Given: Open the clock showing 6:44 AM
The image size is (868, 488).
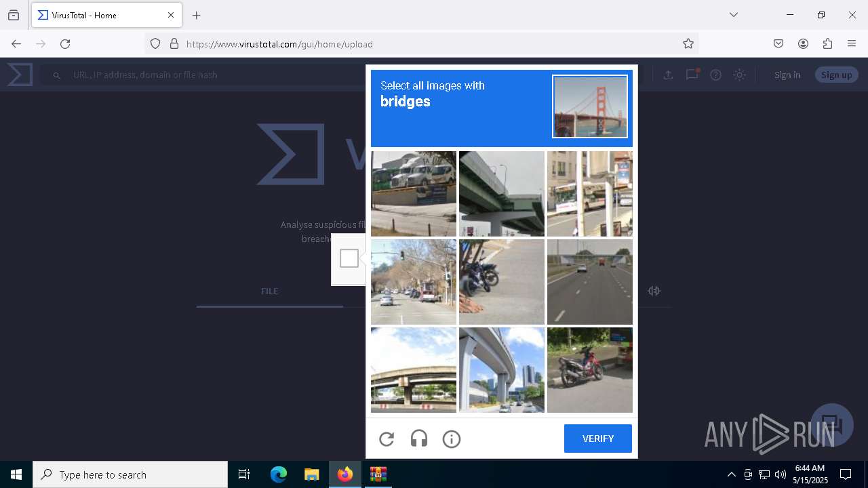Looking at the screenshot, I should [x=810, y=474].
